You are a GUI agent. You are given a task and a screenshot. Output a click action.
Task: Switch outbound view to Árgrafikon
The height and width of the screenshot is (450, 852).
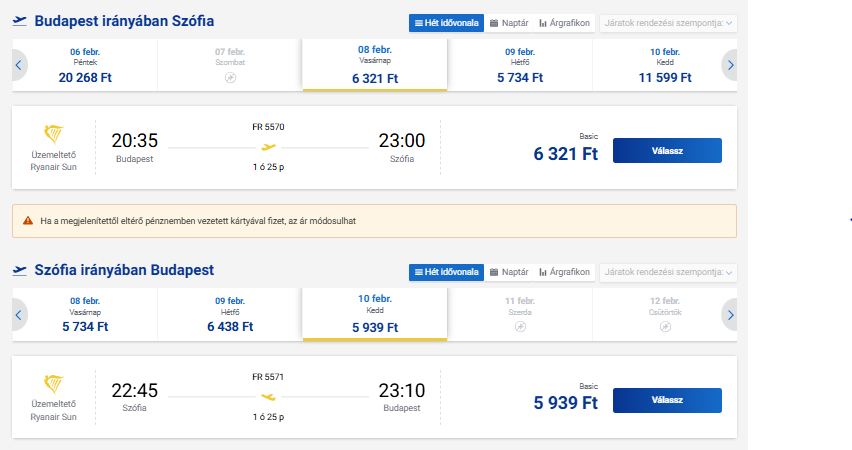(564, 22)
